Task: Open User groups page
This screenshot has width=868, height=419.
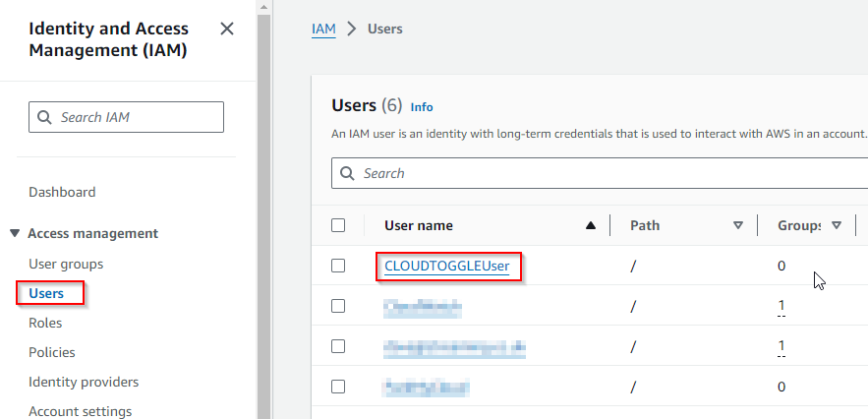Action: tap(66, 264)
